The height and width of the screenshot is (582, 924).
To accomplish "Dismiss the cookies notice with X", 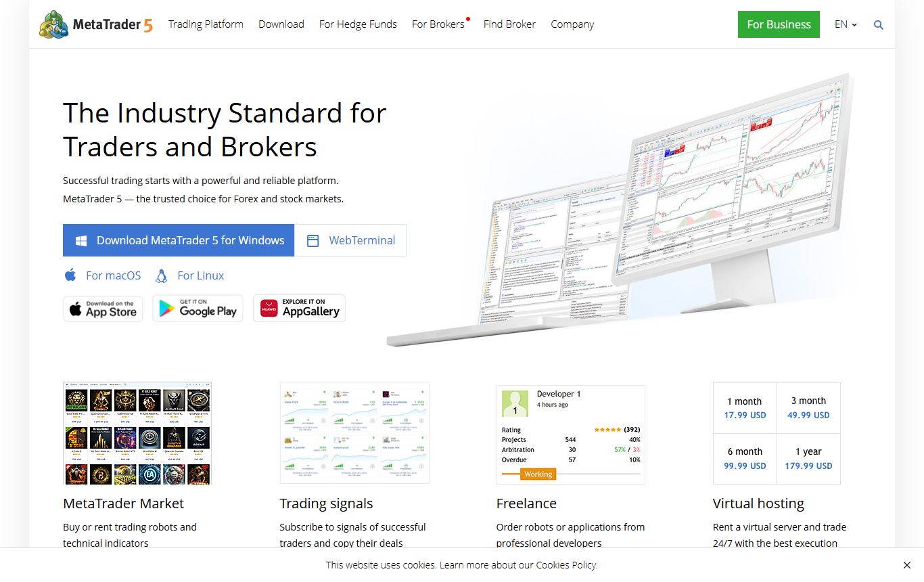I will coord(907,565).
